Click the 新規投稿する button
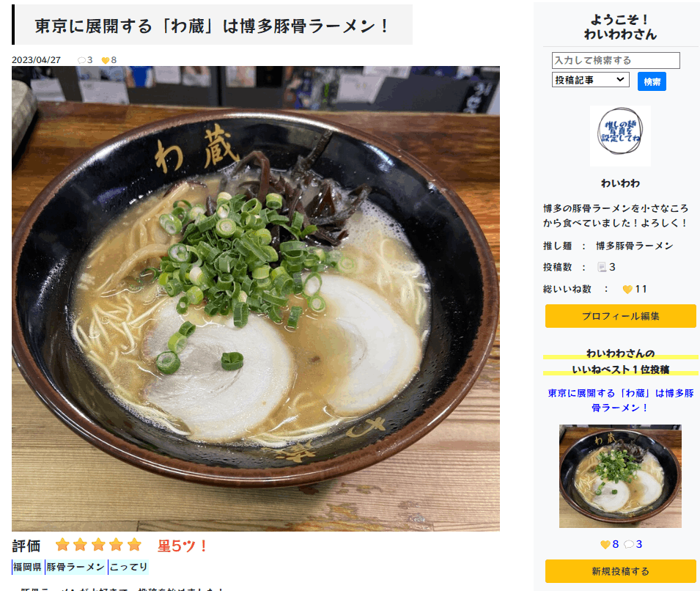700x591 pixels. [620, 571]
